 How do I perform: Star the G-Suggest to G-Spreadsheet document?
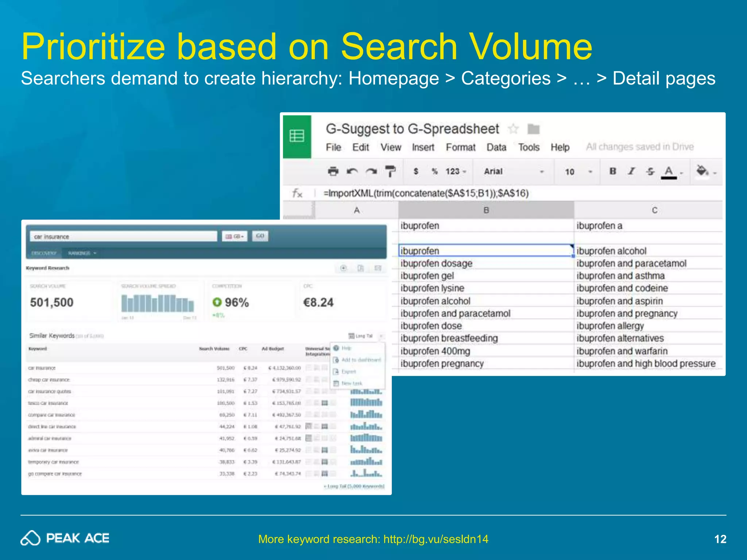pos(513,129)
